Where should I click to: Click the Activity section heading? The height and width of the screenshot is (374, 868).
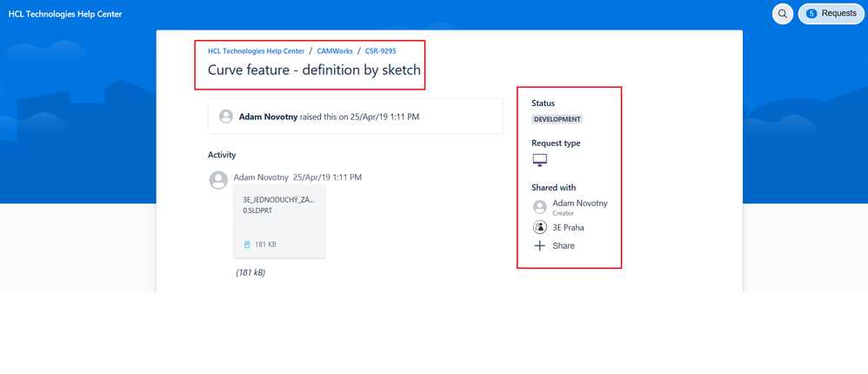[x=222, y=155]
